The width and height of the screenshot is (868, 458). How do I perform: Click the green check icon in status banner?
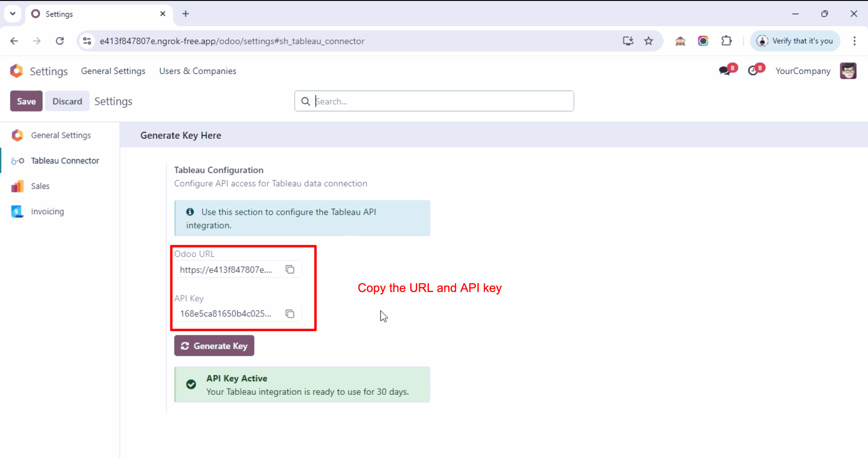coord(191,384)
